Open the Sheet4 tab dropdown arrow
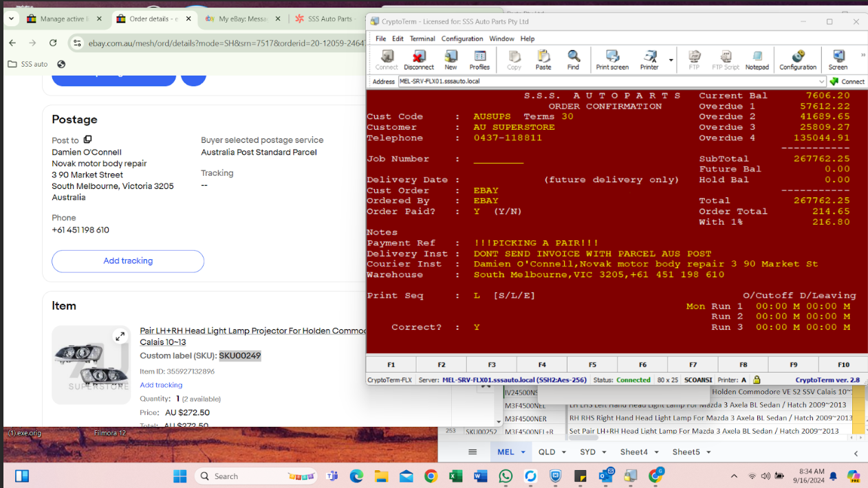This screenshot has height=488, width=868. tap(656, 452)
